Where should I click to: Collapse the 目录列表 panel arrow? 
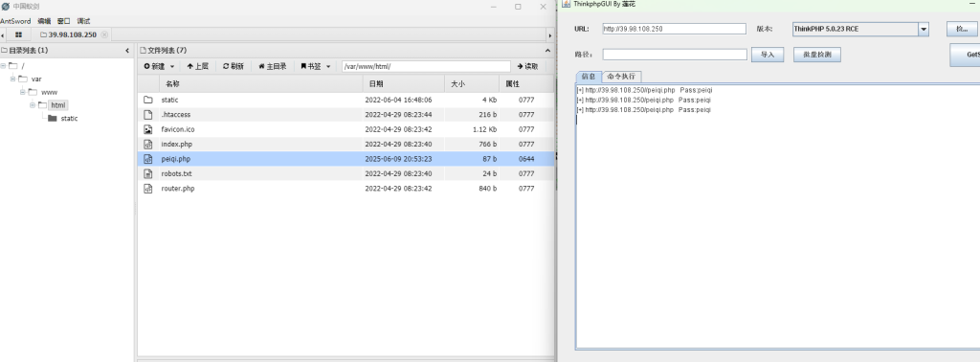click(127, 51)
